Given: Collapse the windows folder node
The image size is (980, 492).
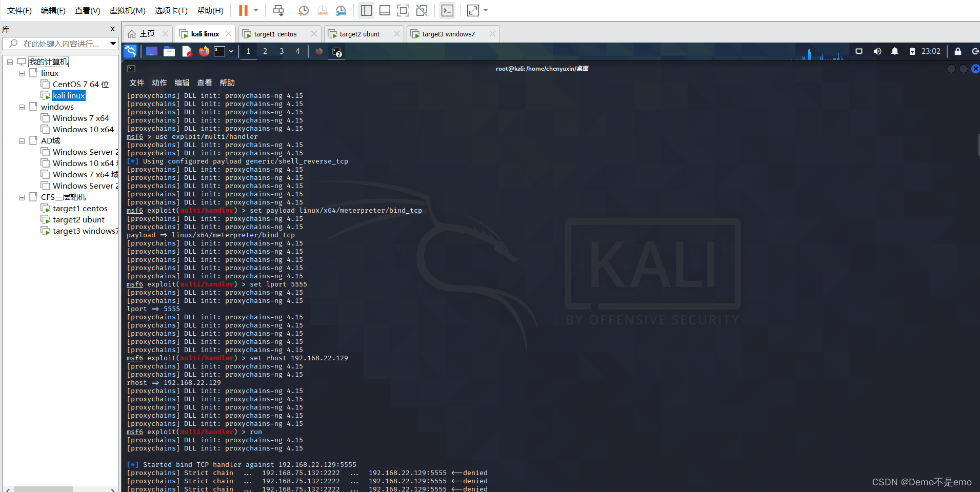Looking at the screenshot, I should (x=22, y=107).
